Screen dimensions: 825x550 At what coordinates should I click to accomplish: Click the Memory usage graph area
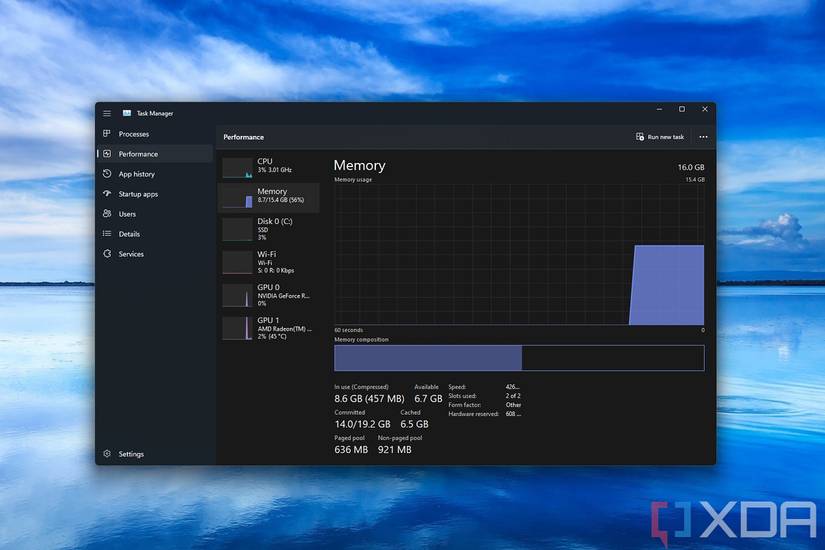519,254
